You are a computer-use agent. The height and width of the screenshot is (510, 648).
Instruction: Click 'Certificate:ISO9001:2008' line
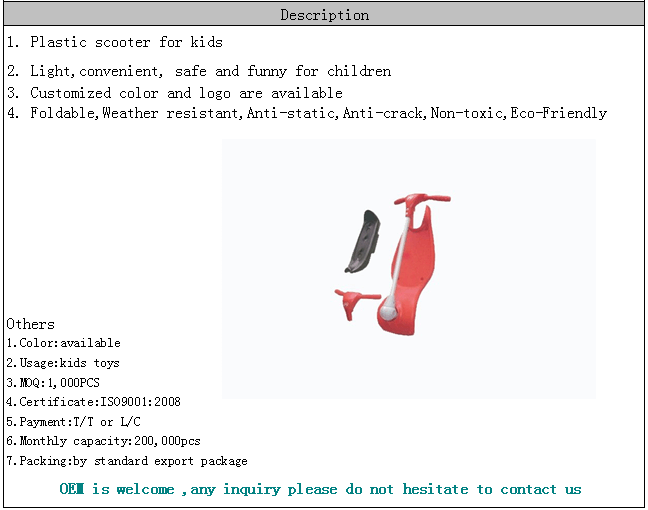[93, 402]
